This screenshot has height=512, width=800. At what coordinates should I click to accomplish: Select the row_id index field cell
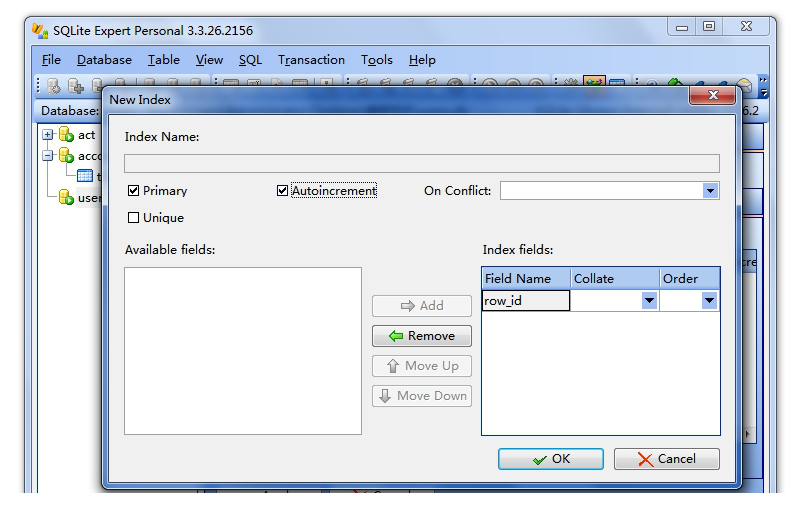coord(526,300)
